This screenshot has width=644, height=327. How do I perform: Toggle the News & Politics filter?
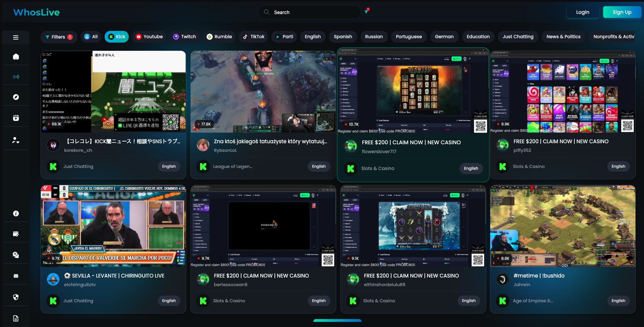(563, 37)
